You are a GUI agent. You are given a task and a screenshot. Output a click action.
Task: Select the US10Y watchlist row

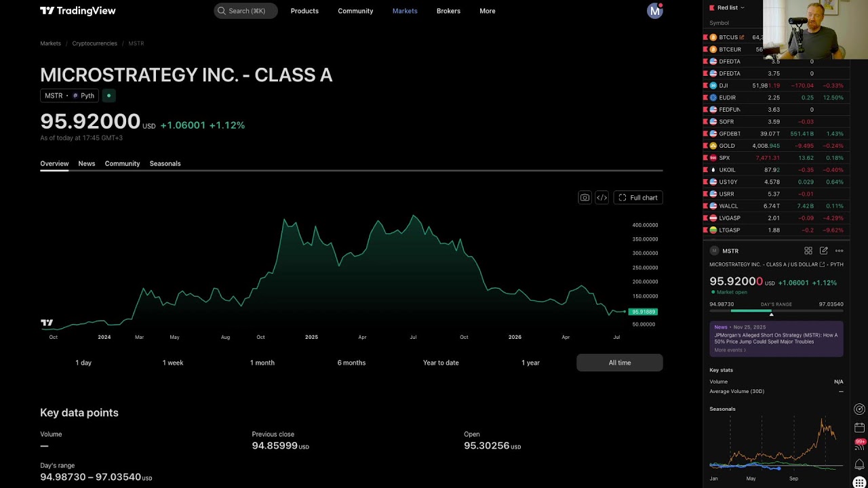pyautogui.click(x=776, y=182)
